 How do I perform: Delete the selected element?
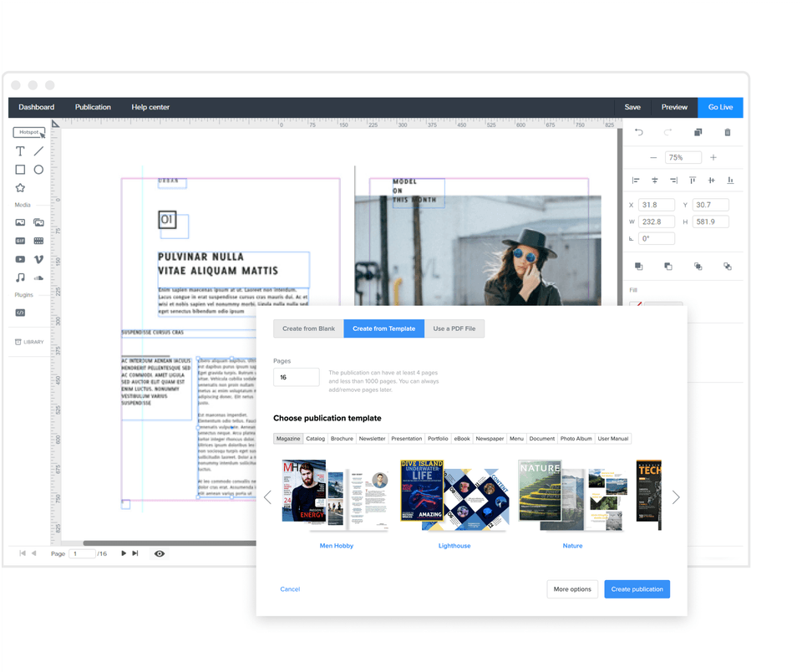pos(728,132)
